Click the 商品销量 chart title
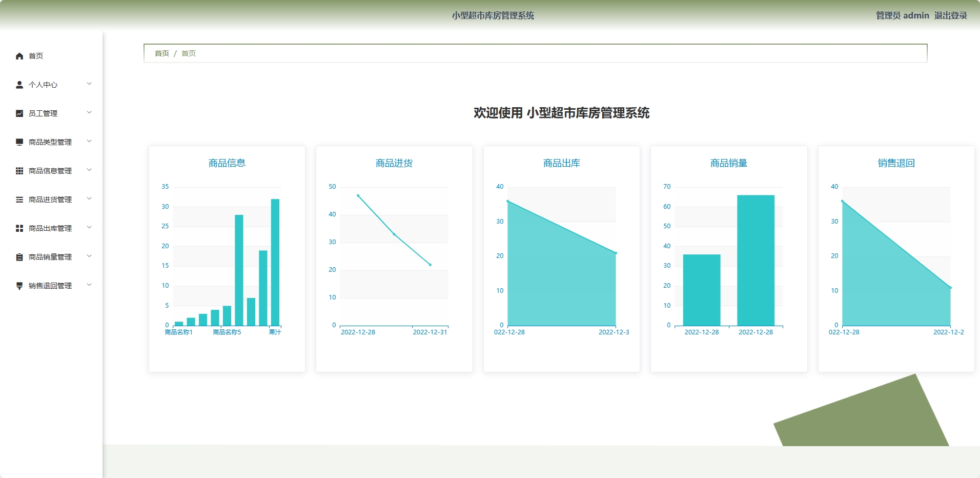 tap(729, 163)
